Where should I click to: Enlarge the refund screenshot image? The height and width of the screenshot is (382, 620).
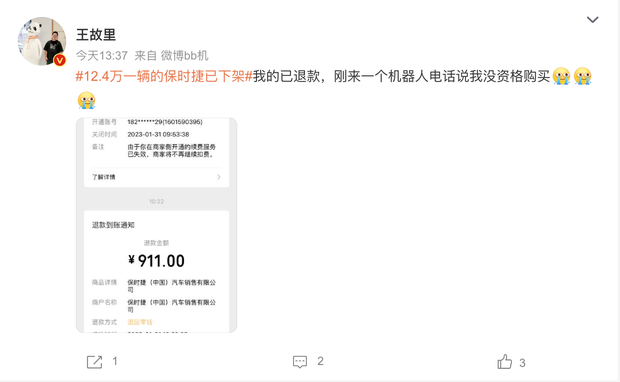coord(157,225)
